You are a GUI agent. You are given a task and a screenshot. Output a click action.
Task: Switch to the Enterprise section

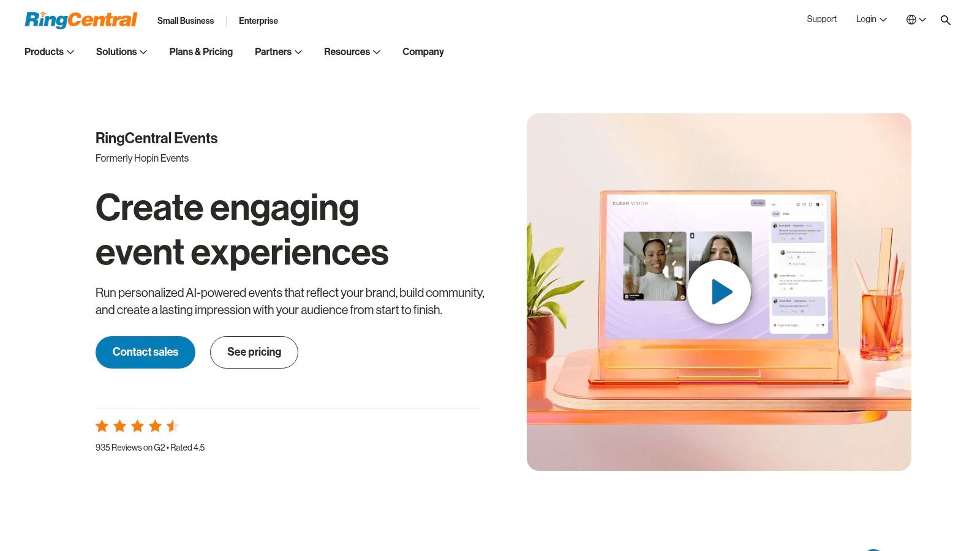tap(258, 21)
